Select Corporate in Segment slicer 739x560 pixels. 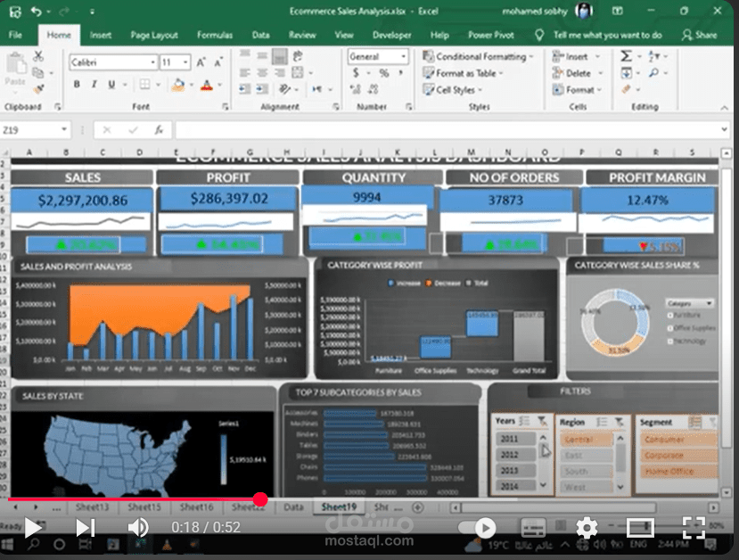(678, 456)
